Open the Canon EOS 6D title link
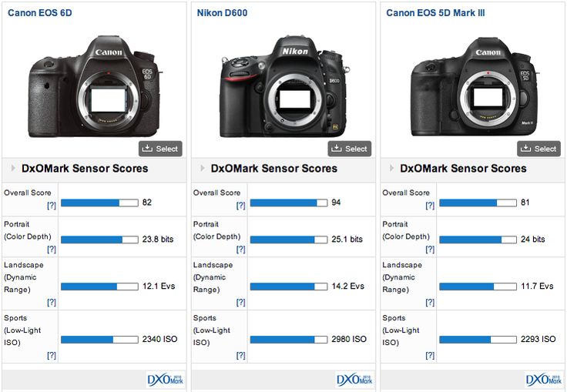The height and width of the screenshot is (392, 567). (40, 13)
